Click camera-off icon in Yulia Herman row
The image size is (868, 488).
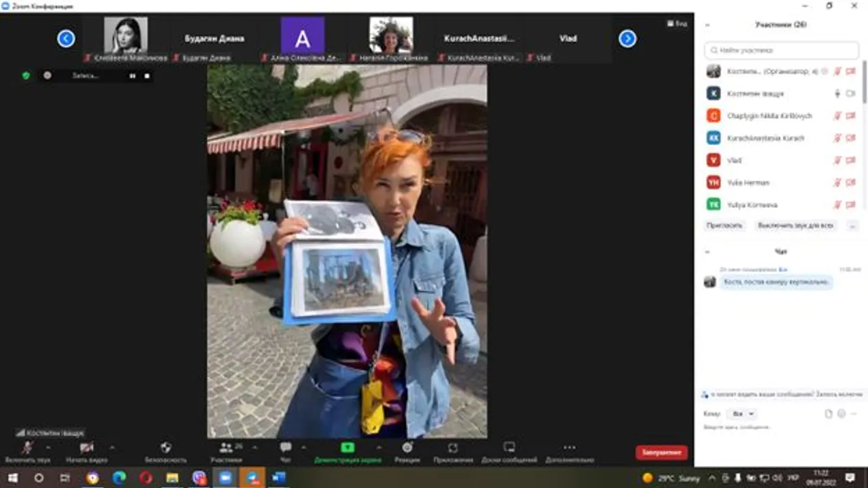click(851, 182)
